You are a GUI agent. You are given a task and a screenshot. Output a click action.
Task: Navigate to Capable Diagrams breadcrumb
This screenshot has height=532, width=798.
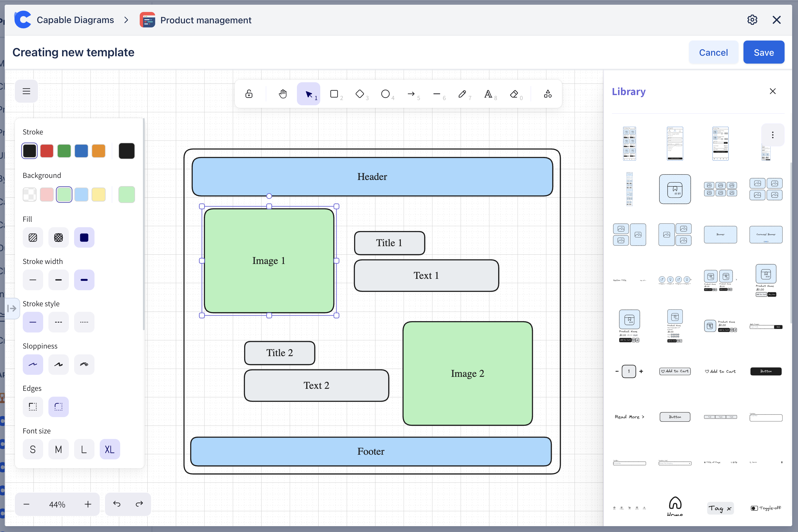(75, 20)
